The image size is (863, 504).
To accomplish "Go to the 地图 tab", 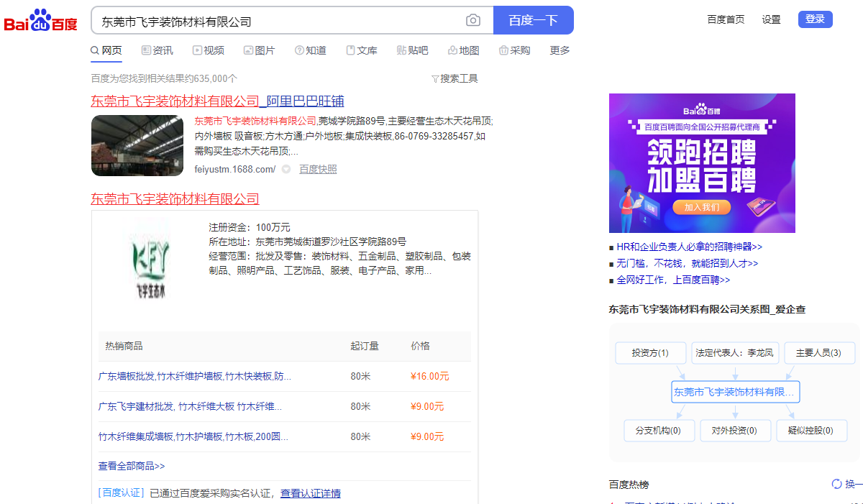I will pyautogui.click(x=464, y=50).
